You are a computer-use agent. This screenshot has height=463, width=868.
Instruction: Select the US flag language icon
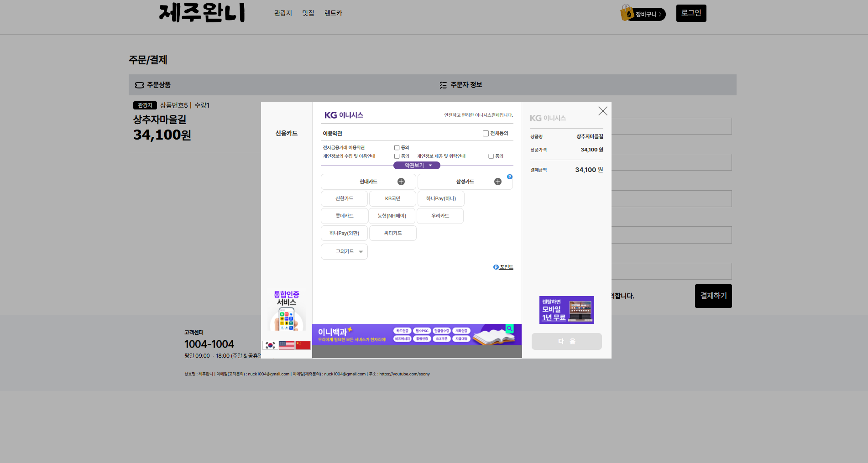point(287,345)
